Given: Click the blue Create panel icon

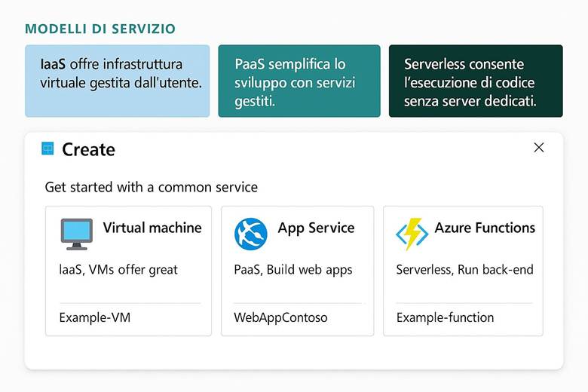Looking at the screenshot, I should pos(47,149).
